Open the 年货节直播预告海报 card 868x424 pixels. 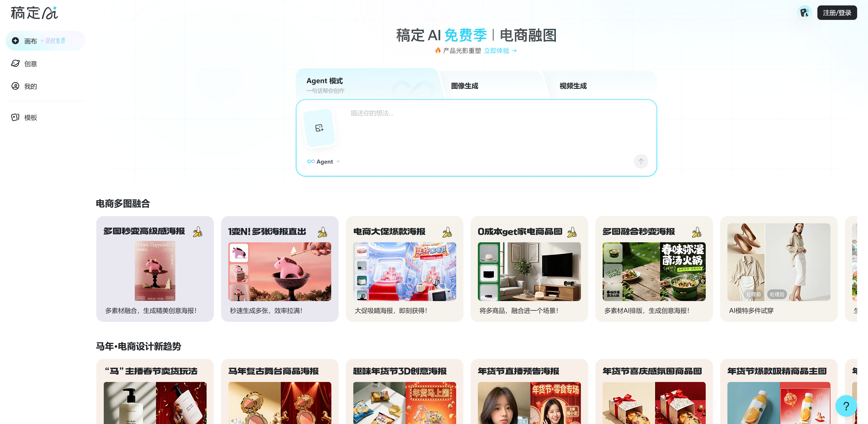click(x=529, y=391)
